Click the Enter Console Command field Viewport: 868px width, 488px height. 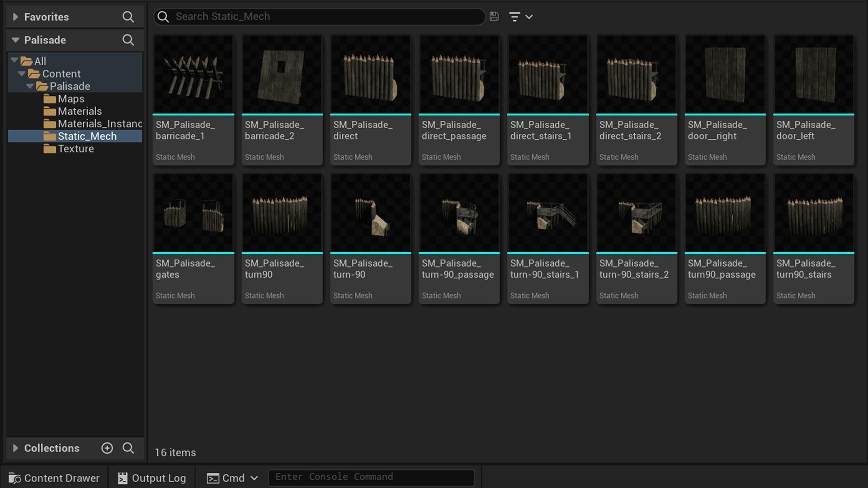pos(371,477)
